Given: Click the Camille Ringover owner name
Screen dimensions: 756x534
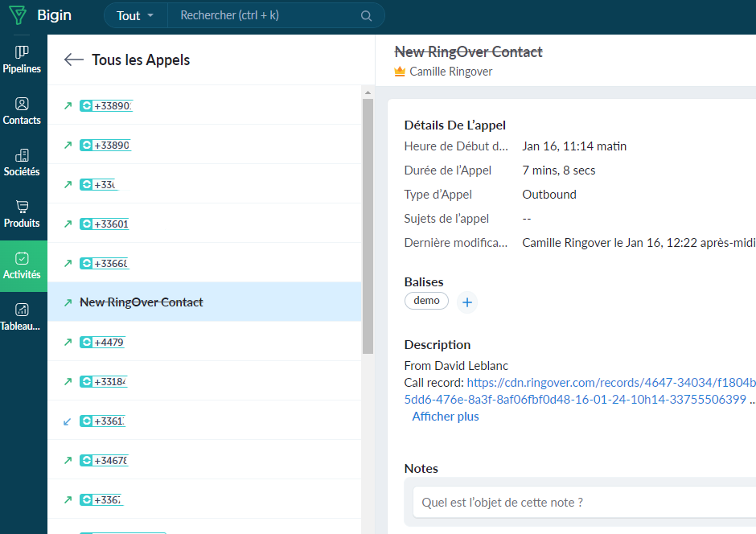Looking at the screenshot, I should click(451, 72).
